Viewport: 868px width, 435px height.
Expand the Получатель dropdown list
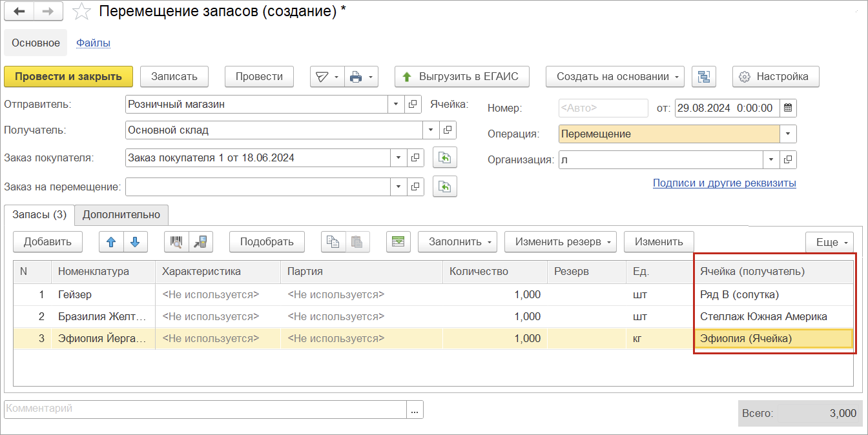click(x=431, y=130)
